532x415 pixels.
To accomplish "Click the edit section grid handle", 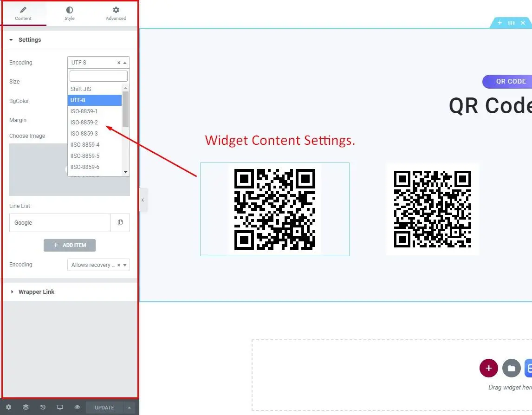I will pos(511,23).
